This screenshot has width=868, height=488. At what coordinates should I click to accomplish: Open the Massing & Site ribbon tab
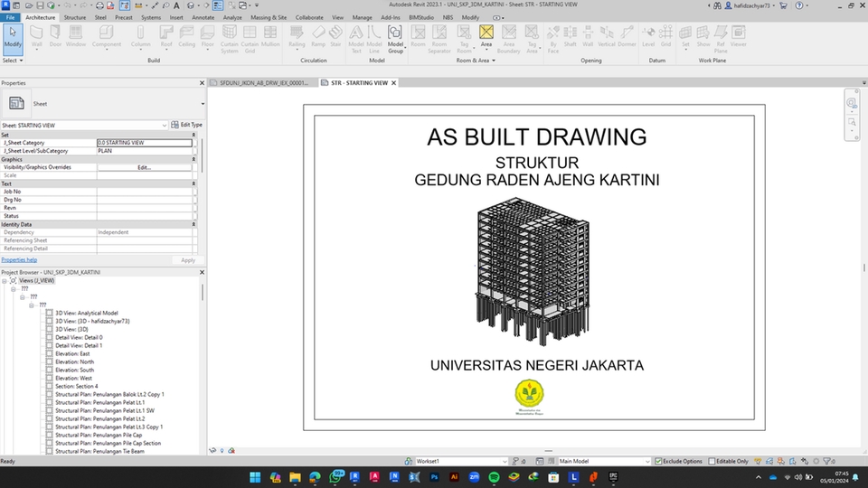pos(269,17)
